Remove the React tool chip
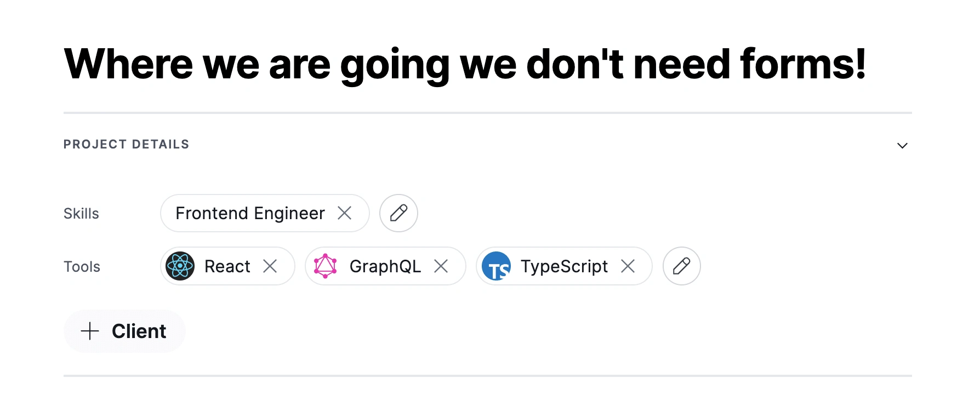 pyautogui.click(x=270, y=266)
